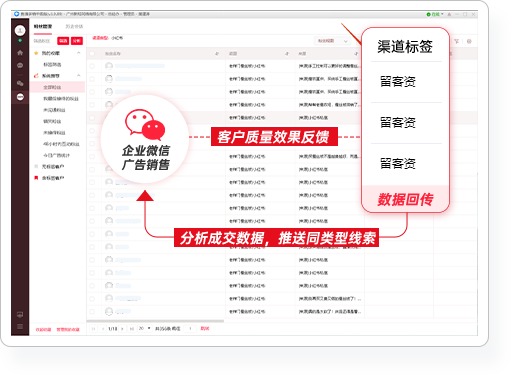Open the chat bubble icon in the dark sidebar
The width and height of the screenshot is (511, 375).
(x=20, y=65)
